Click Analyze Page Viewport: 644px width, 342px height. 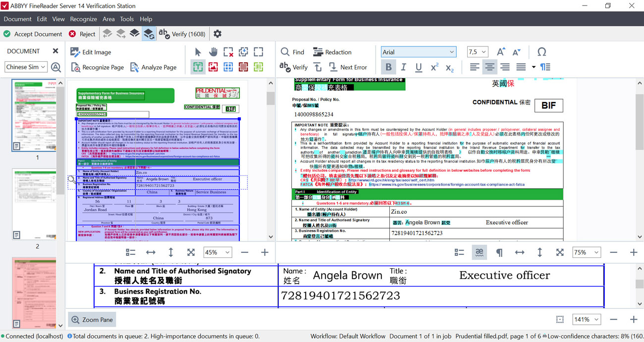[x=153, y=67]
